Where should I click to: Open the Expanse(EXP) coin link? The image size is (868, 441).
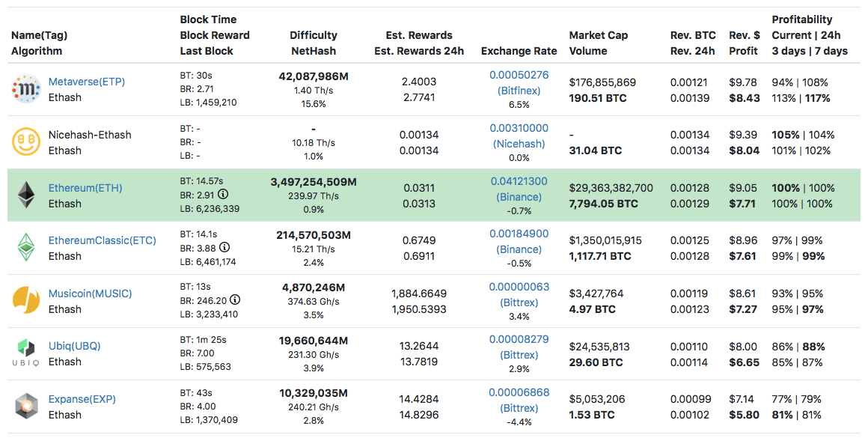tap(82, 399)
